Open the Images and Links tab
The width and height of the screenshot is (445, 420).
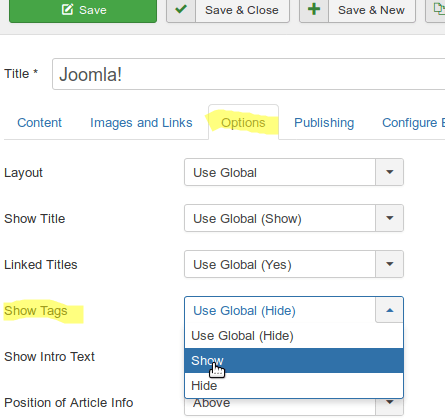[141, 123]
